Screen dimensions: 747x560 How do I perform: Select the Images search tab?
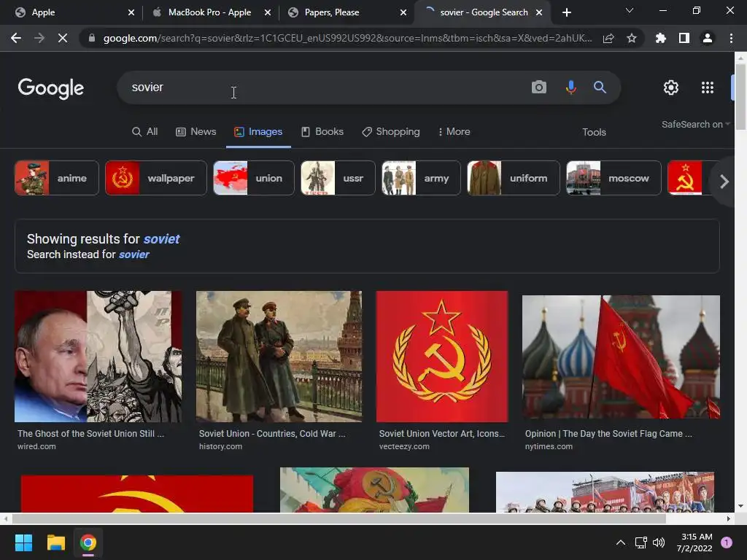pos(258,132)
